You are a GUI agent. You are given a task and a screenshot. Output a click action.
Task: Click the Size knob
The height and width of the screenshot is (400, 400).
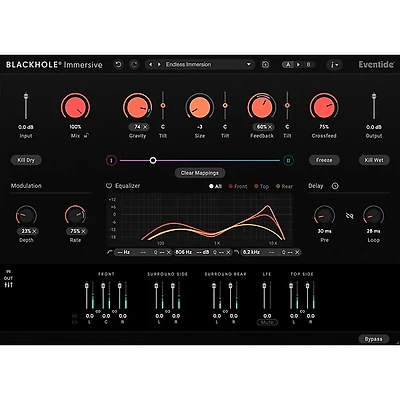point(200,106)
